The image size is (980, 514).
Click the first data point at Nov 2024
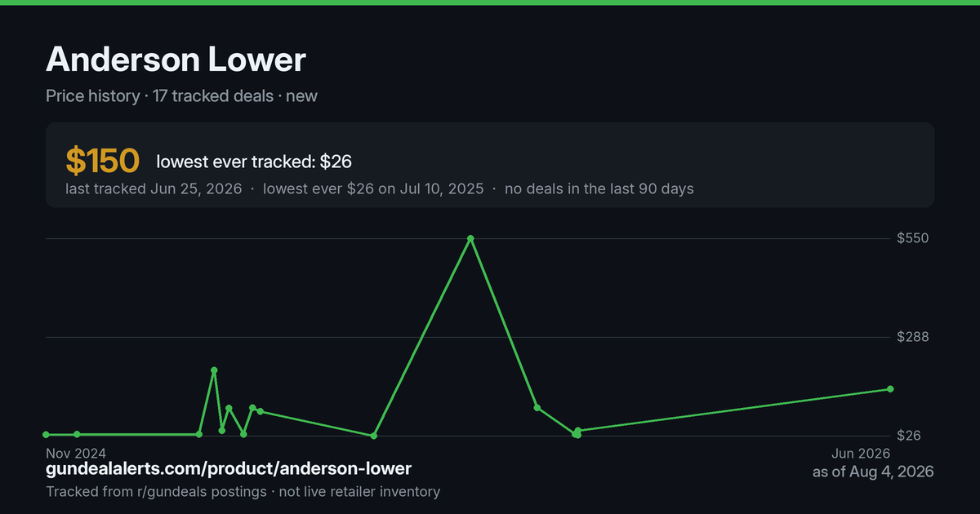coord(46,435)
